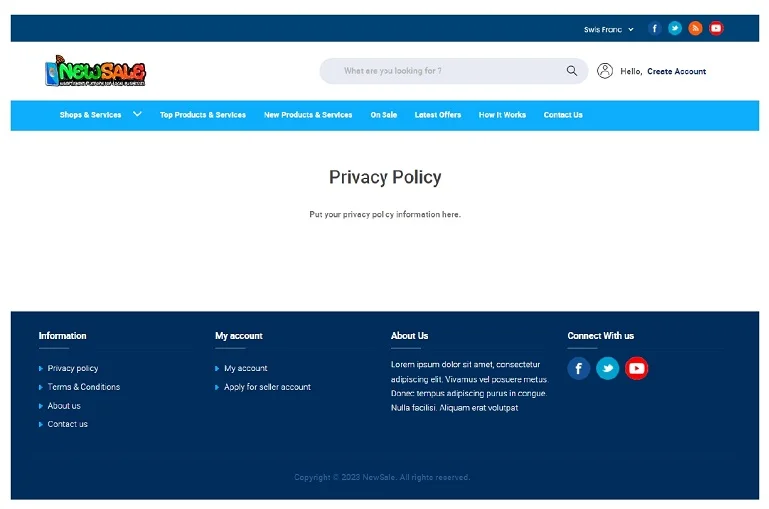Select the On Sale menu item
Viewport: 769px width, 509px height.
click(x=383, y=115)
